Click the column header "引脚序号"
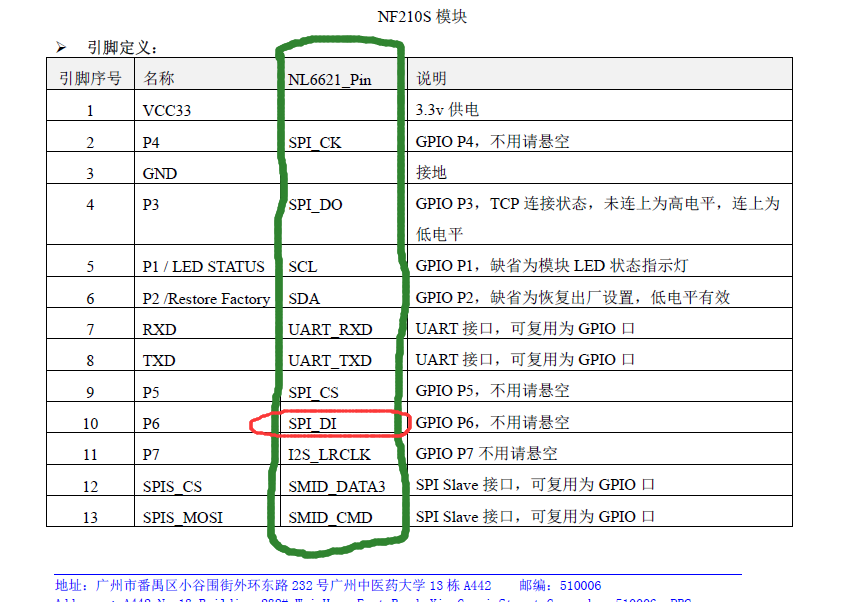Screen dimensions: 842x602 coord(90,78)
